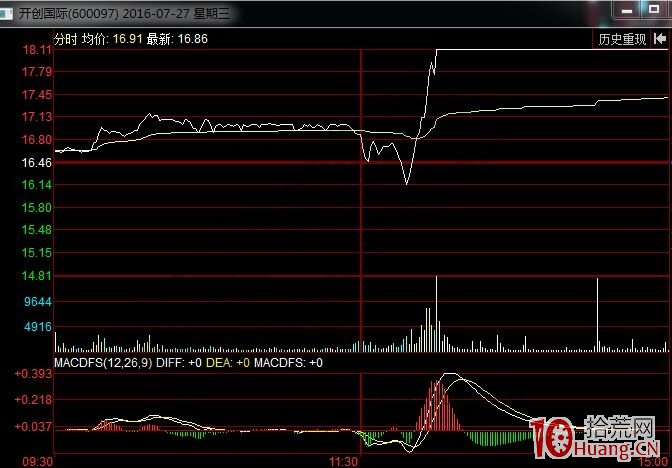672x468 pixels.
Task: Click price axis label 16.80
Action: pos(37,140)
